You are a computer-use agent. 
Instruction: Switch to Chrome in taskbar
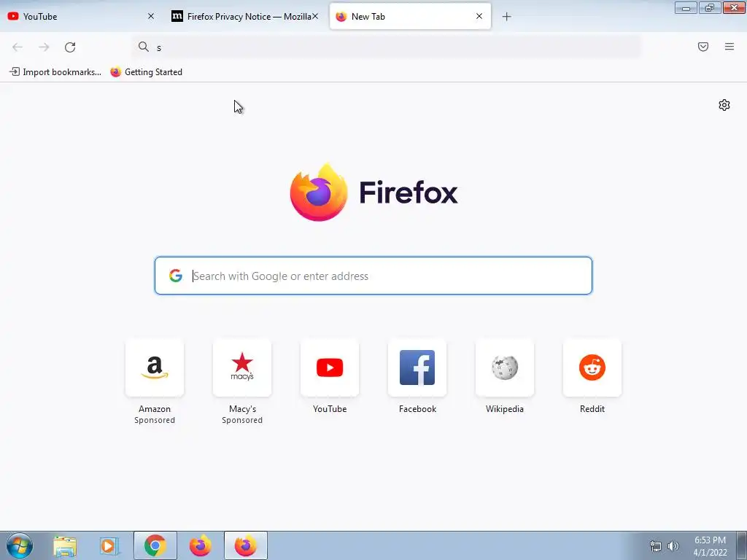point(155,545)
